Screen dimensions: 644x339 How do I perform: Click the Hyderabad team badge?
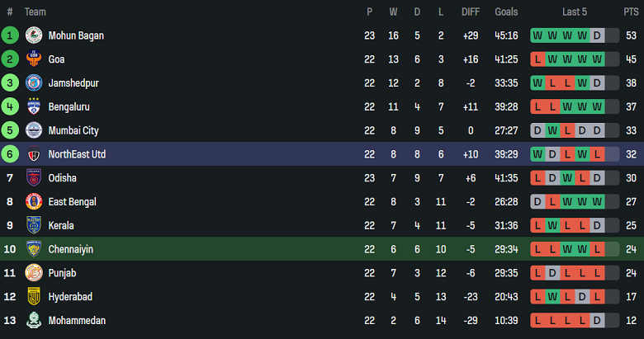point(34,297)
